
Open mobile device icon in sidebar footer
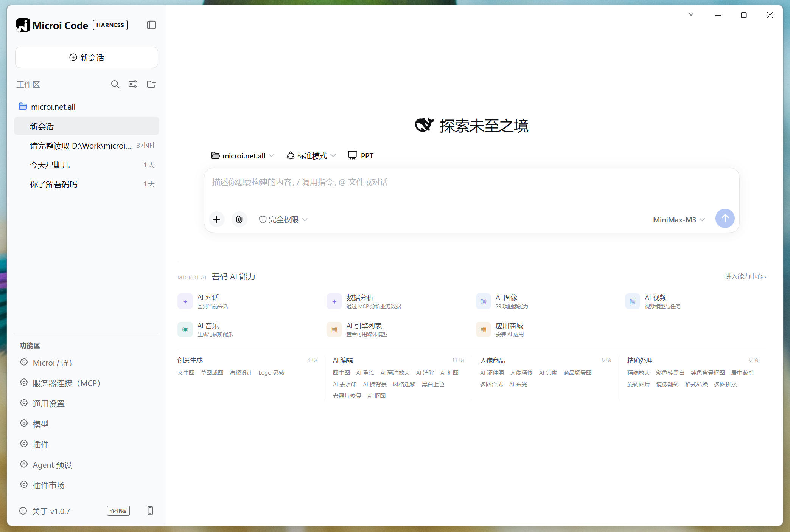coord(150,510)
